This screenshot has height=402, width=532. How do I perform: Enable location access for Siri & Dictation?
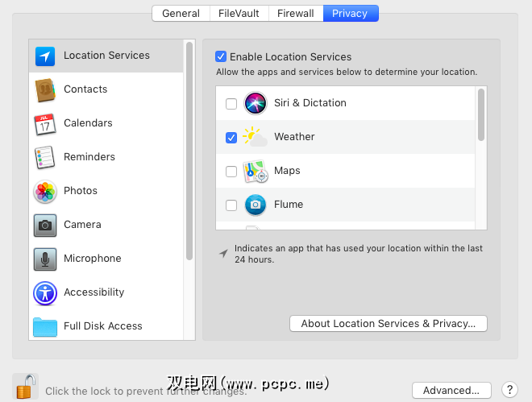pos(231,104)
